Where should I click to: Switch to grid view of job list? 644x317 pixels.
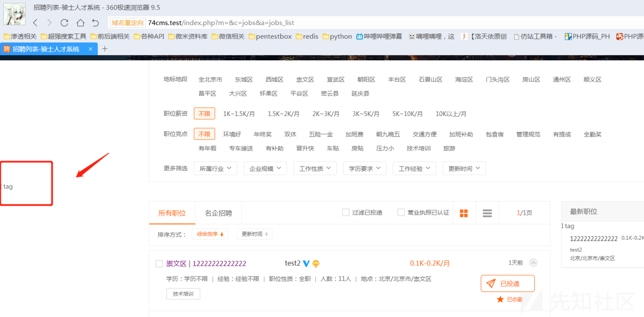pyautogui.click(x=464, y=213)
